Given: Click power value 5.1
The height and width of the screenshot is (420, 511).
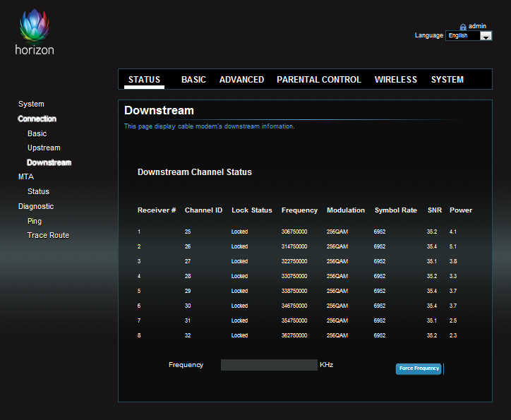Looking at the screenshot, I should tap(453, 246).
